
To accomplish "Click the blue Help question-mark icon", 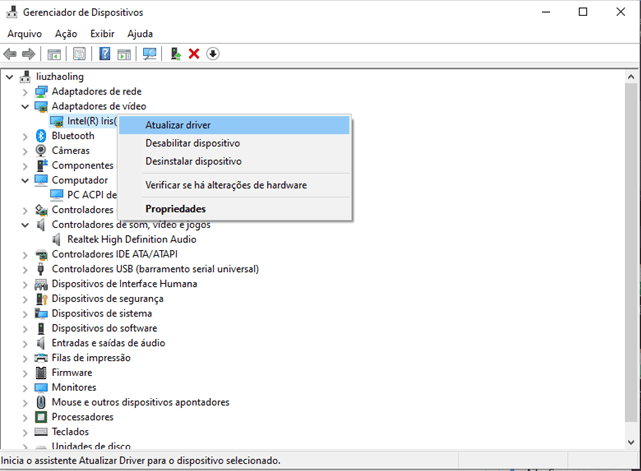I will [x=105, y=54].
